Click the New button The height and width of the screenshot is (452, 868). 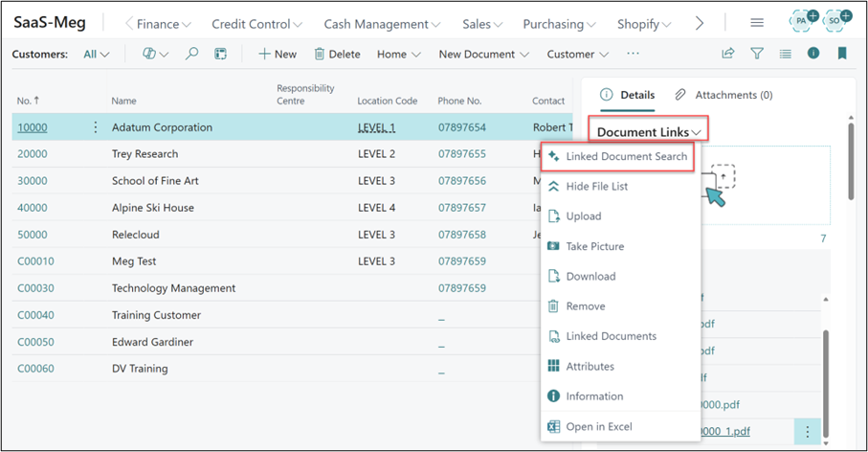coord(278,55)
